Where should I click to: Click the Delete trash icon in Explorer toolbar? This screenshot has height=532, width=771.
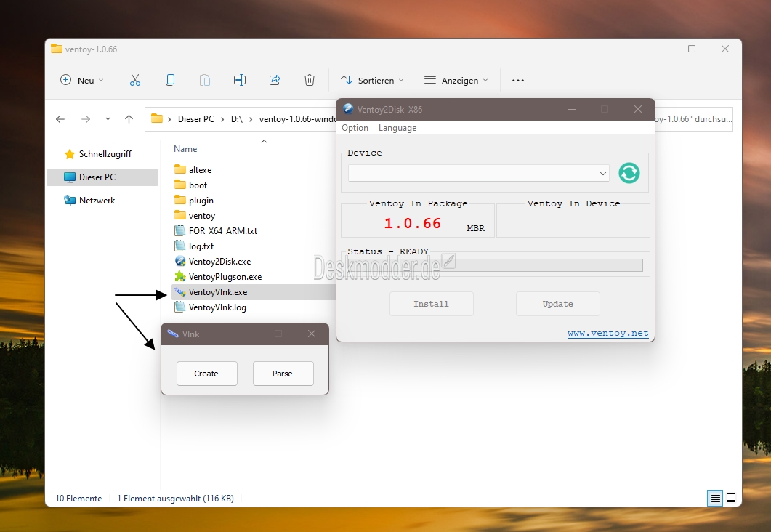(310, 80)
